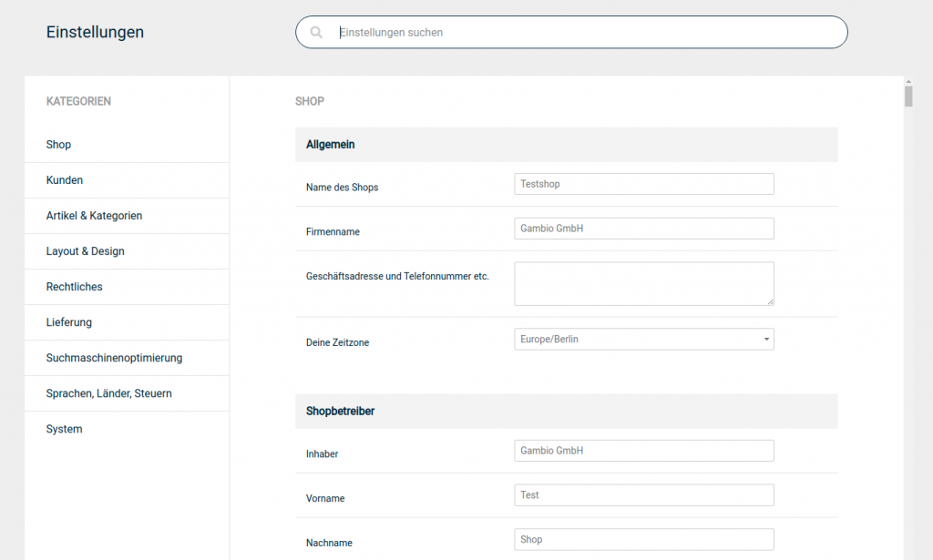The height and width of the screenshot is (560, 933).
Task: Grab the textarea resize handle corner
Action: 770,301
